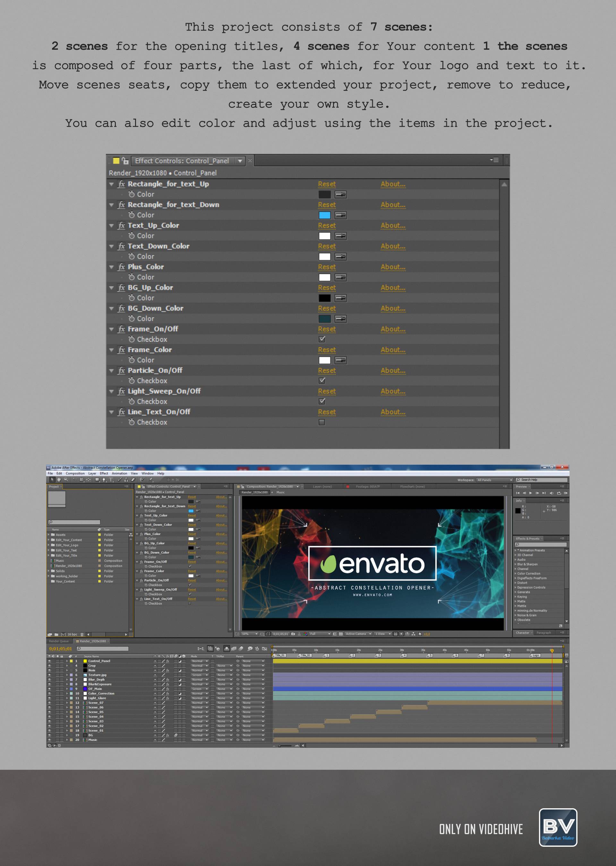Image resolution: width=616 pixels, height=866 pixels.
Task: Select the Brush tool in After Effects toolbar
Action: coord(120,480)
